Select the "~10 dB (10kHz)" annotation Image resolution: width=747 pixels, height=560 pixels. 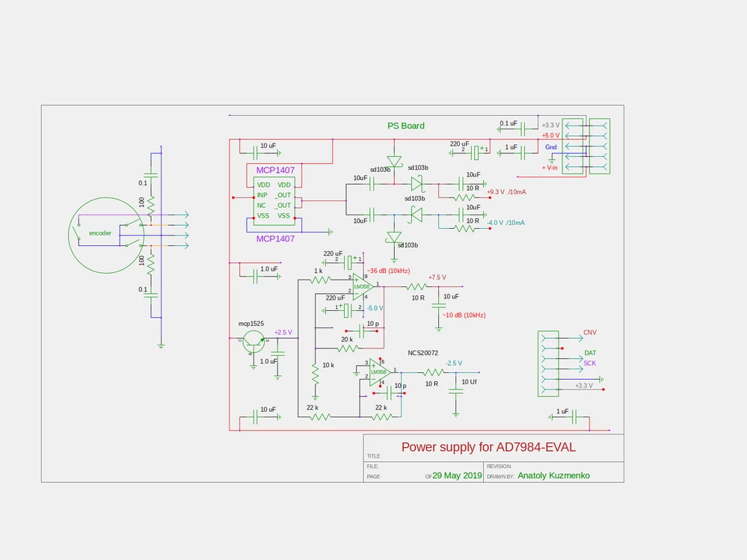click(464, 315)
